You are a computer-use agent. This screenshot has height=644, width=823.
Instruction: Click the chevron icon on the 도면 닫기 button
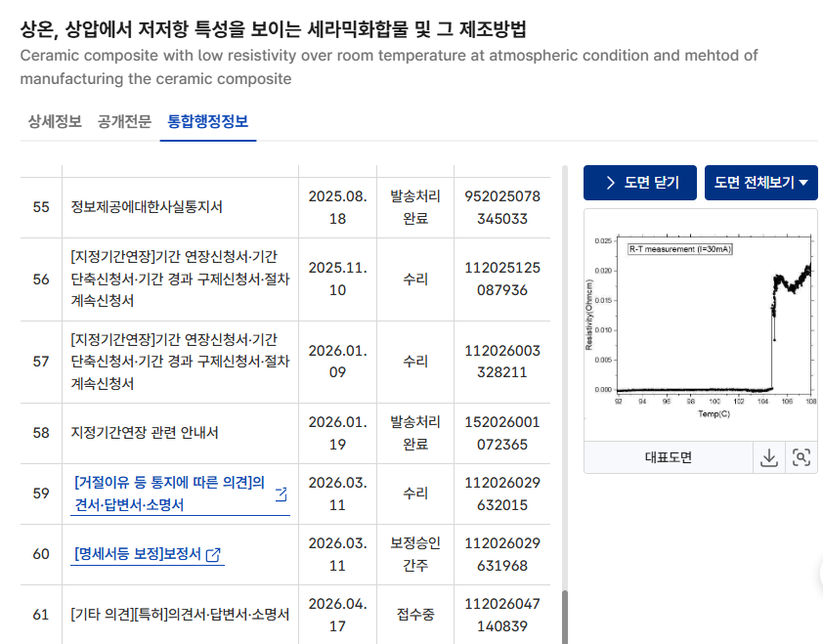pos(611,183)
